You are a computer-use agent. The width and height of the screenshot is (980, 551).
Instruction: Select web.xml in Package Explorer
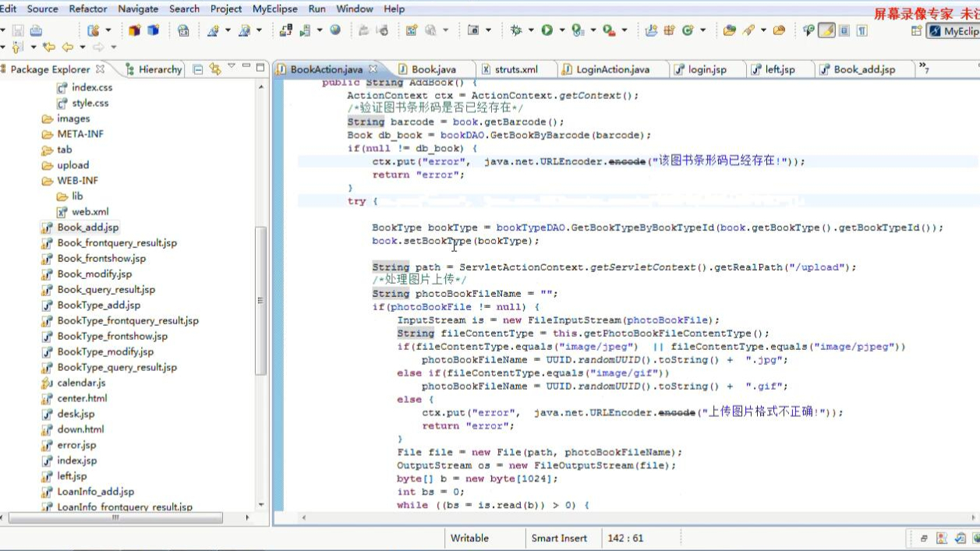coord(90,212)
